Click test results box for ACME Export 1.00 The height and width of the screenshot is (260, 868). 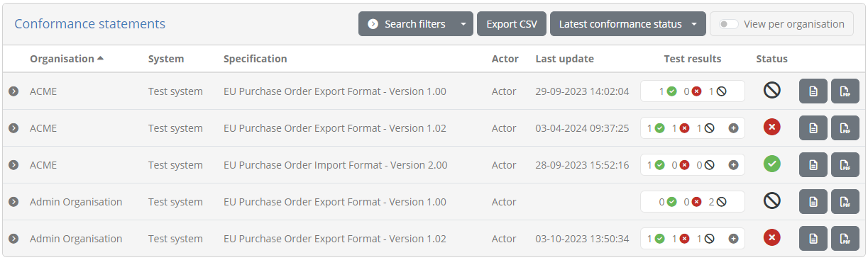click(693, 91)
